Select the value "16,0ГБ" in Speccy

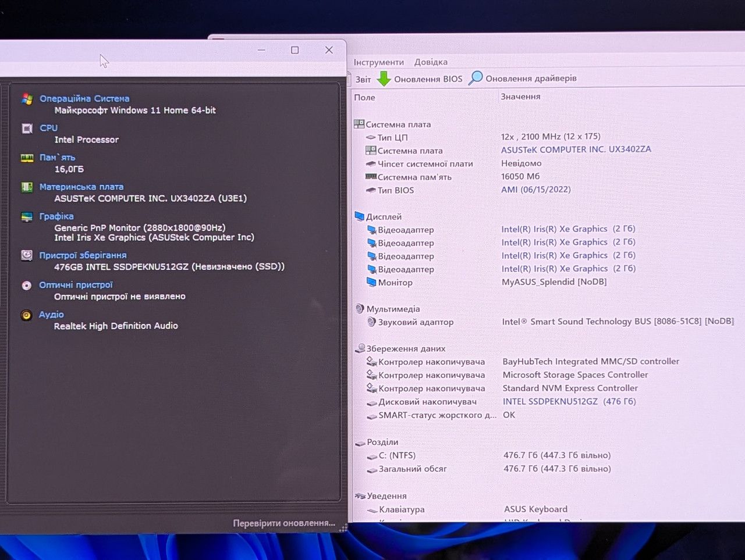pyautogui.click(x=69, y=169)
